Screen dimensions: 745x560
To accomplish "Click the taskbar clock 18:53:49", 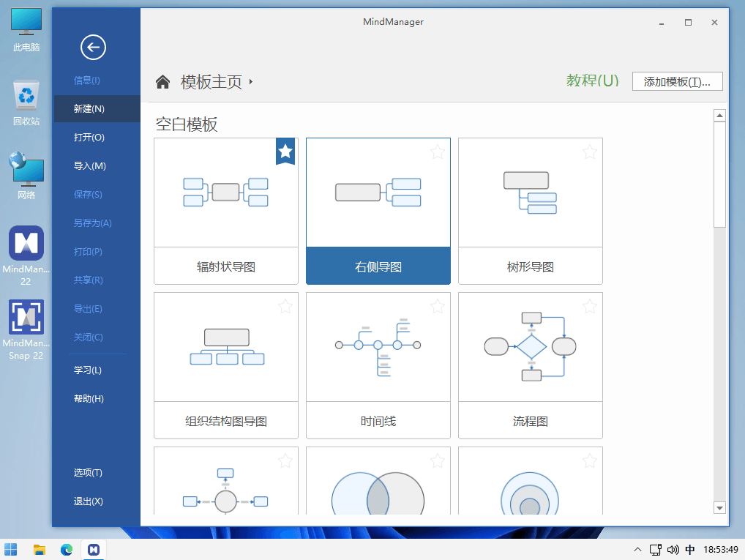I will pyautogui.click(x=721, y=550).
